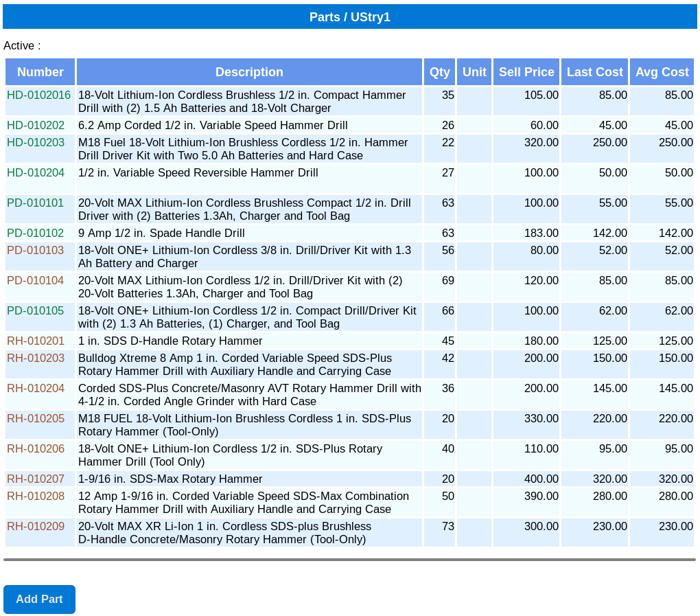This screenshot has width=700, height=616.
Task: Select description "1/2 in. Variable Speed Reversible Hammer Drill"
Action: [198, 172]
